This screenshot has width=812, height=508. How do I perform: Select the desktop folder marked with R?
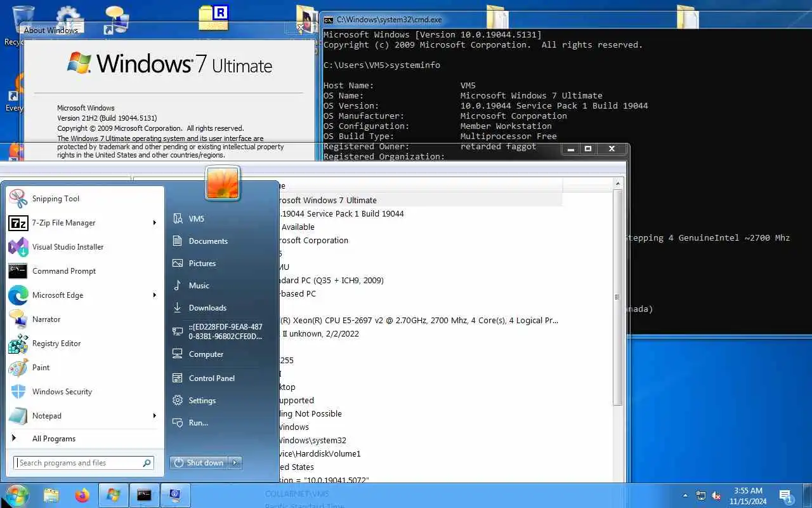click(x=214, y=18)
